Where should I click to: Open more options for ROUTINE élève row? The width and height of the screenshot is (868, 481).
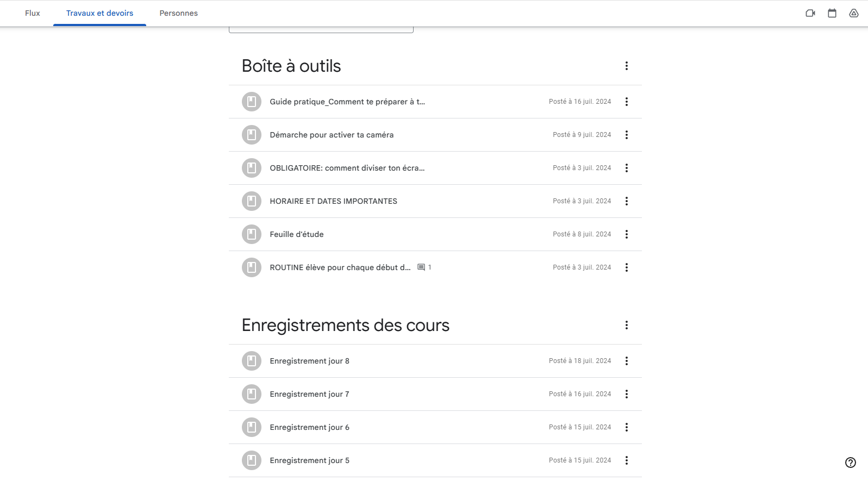pyautogui.click(x=627, y=267)
